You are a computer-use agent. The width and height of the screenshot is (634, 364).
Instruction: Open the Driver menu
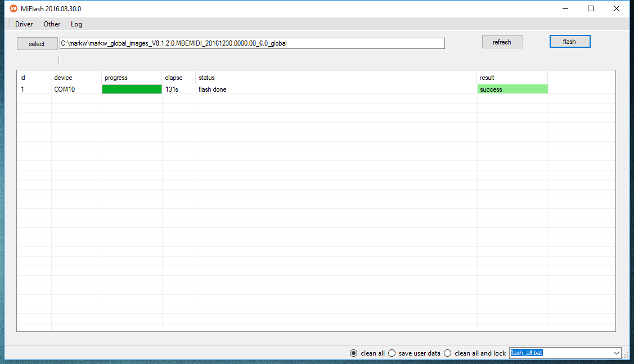(24, 24)
